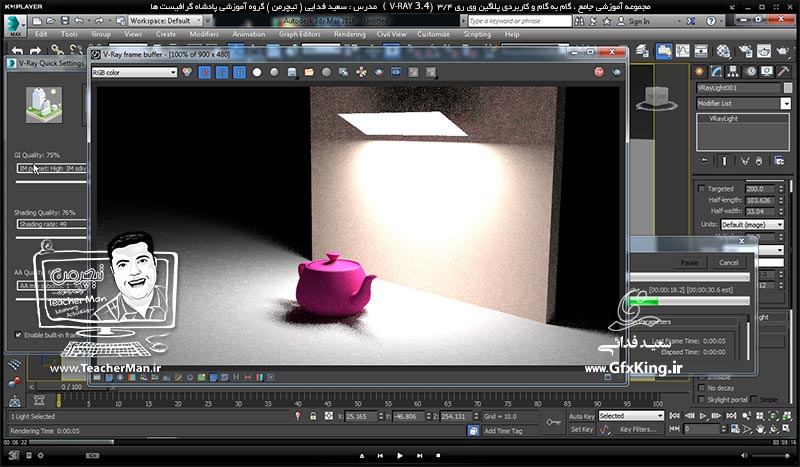Enable the Targeted checkbox

pos(702,188)
